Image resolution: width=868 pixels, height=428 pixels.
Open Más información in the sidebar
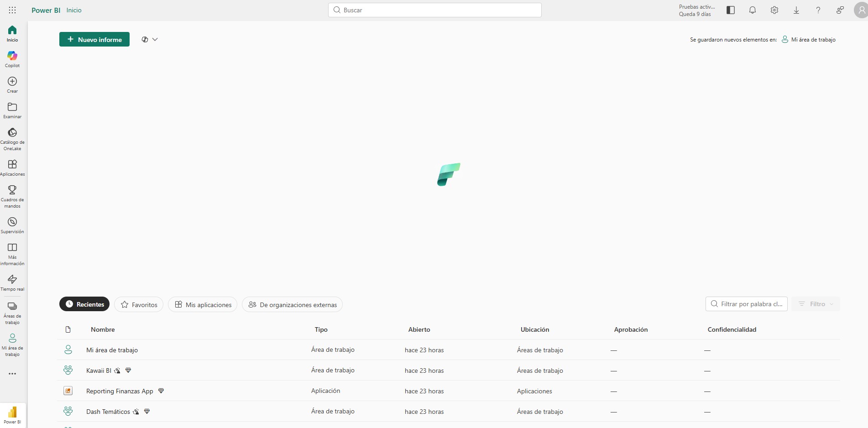click(12, 254)
